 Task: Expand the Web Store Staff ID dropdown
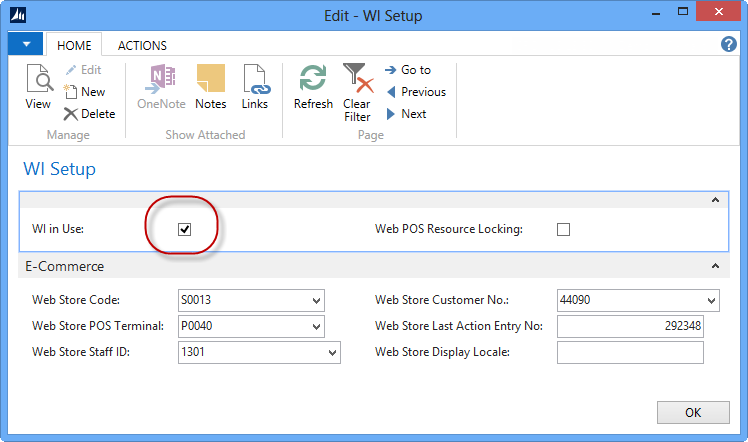pyautogui.click(x=333, y=352)
